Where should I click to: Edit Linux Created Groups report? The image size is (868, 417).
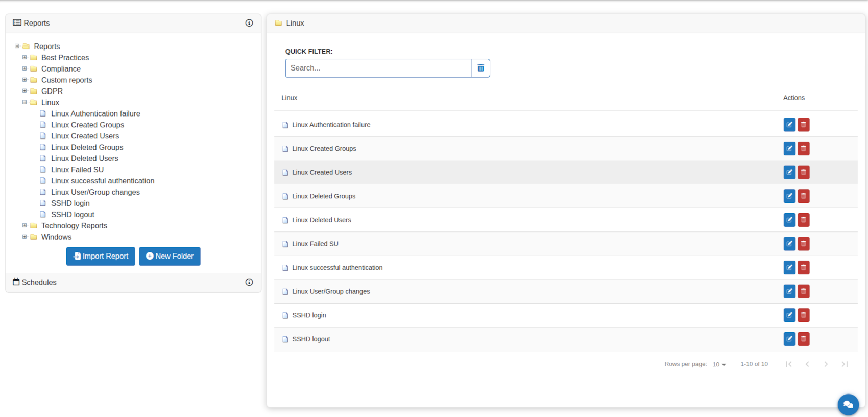[x=789, y=149]
